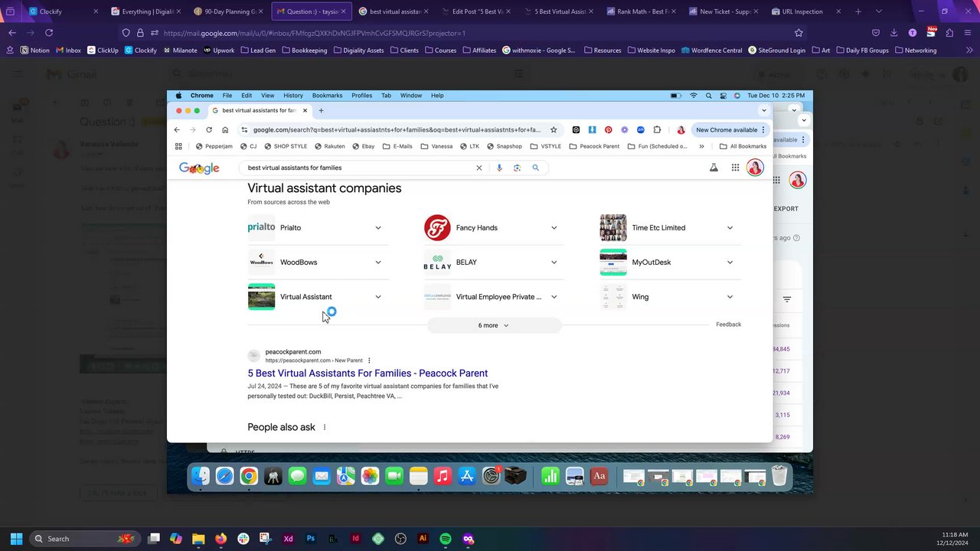This screenshot has height=551, width=980.
Task: Expand the BELAY company entry
Action: [554, 262]
